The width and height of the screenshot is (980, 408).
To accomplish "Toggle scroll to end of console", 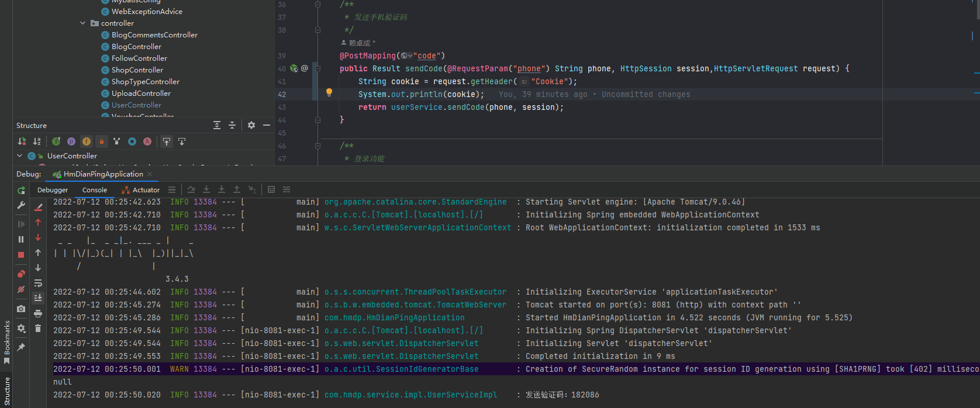I will pyautogui.click(x=38, y=298).
